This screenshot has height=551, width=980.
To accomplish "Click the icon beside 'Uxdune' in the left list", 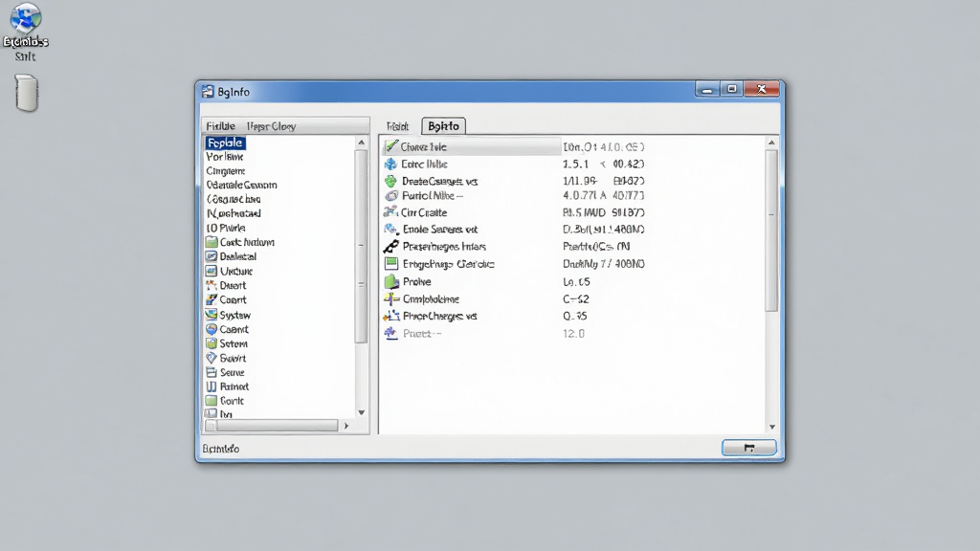I will (x=212, y=271).
